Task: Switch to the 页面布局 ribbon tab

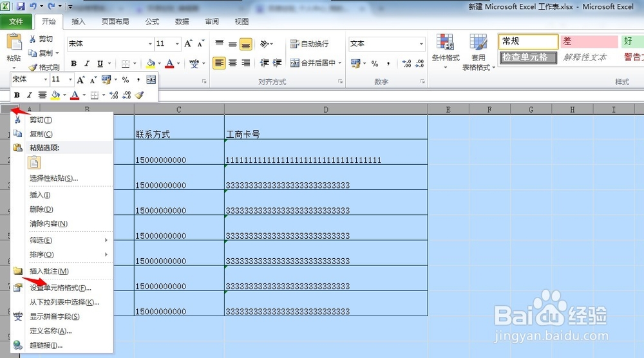Action: [x=115, y=21]
